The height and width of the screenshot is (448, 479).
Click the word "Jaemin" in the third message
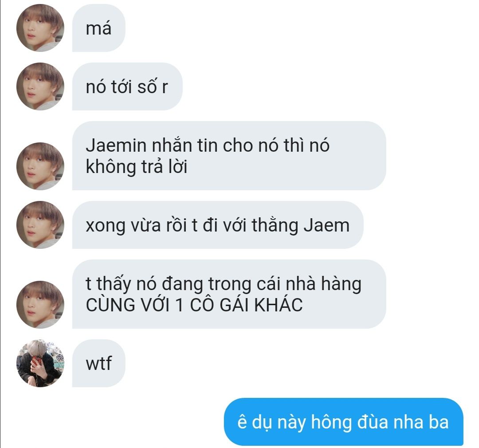point(116,145)
